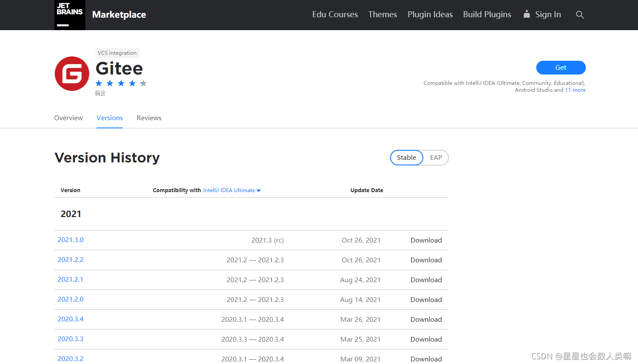
Task: Click the Gitee plugin logo
Action: (72, 74)
